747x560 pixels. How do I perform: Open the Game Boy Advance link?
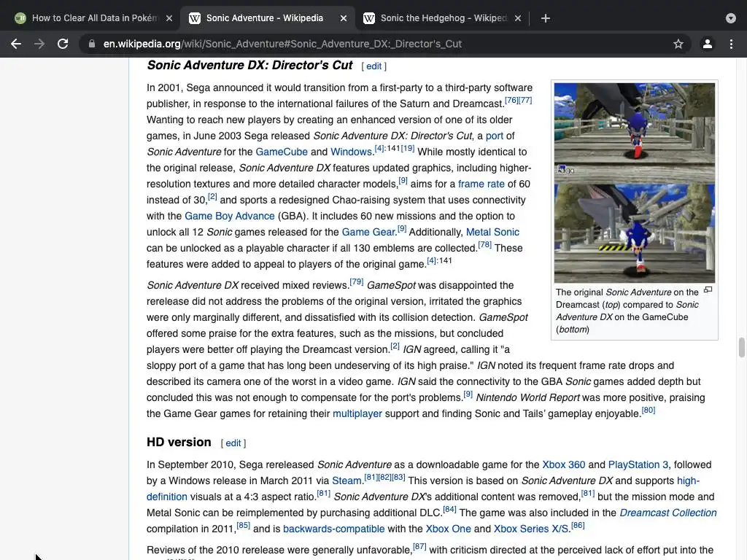click(x=230, y=216)
